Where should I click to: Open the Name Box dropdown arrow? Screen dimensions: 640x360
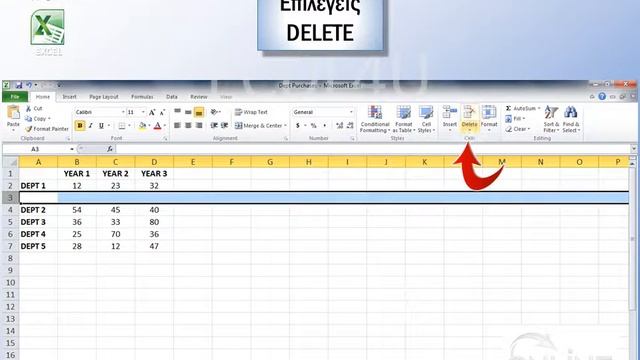(x=72, y=149)
